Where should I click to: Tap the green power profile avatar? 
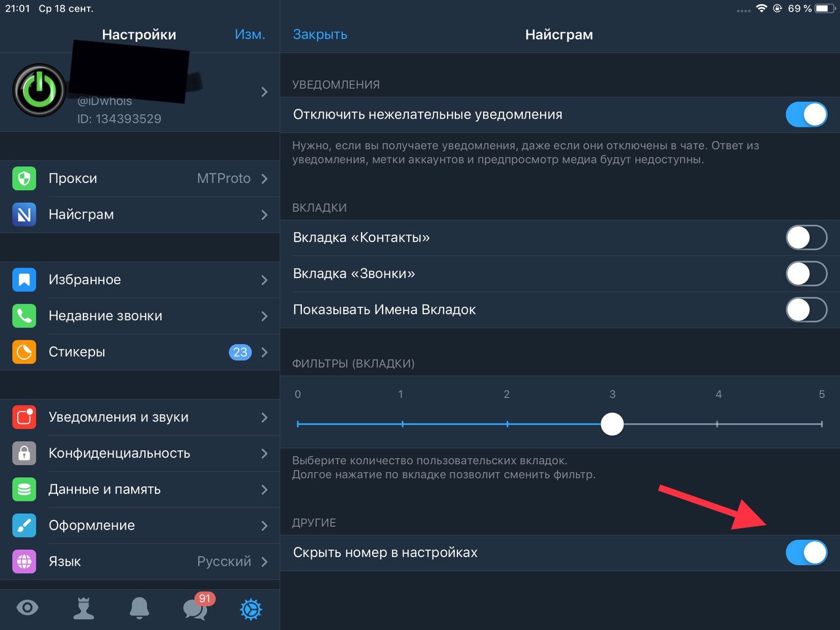coord(39,91)
